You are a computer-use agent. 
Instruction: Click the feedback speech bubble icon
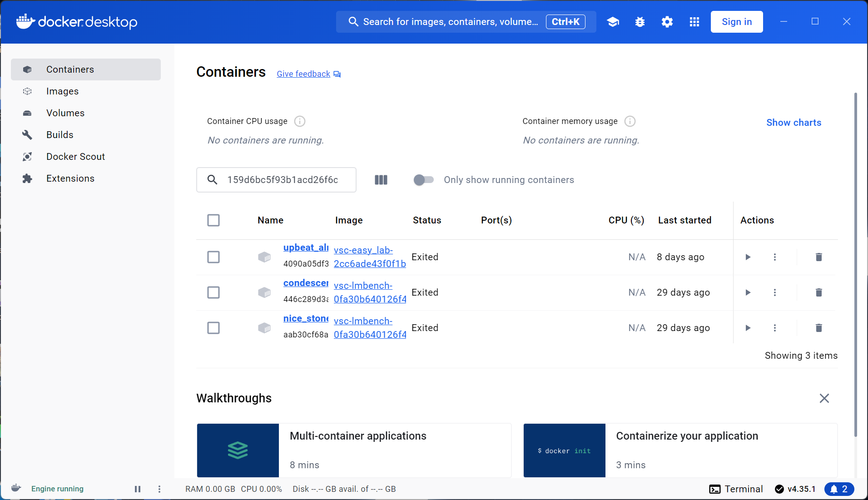(x=337, y=74)
